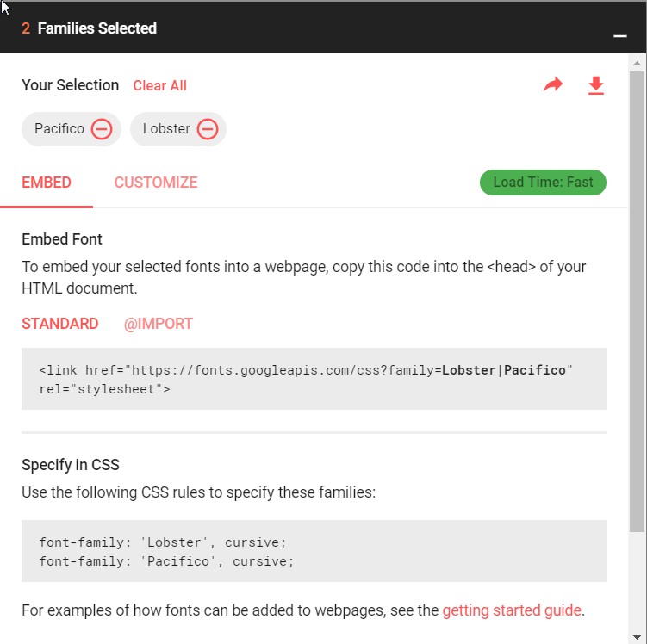Image resolution: width=647 pixels, height=644 pixels.
Task: Click the share selection arrow icon
Action: click(x=552, y=84)
